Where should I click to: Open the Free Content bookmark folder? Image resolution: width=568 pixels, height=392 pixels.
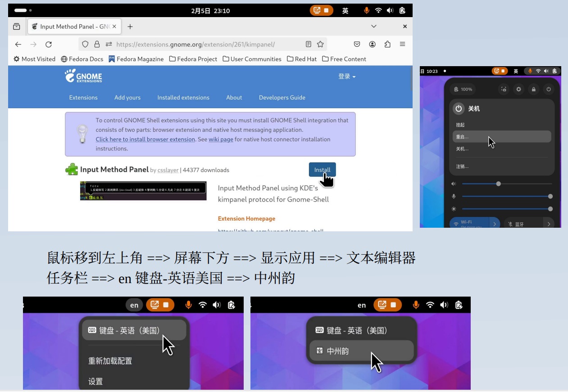pos(344,59)
